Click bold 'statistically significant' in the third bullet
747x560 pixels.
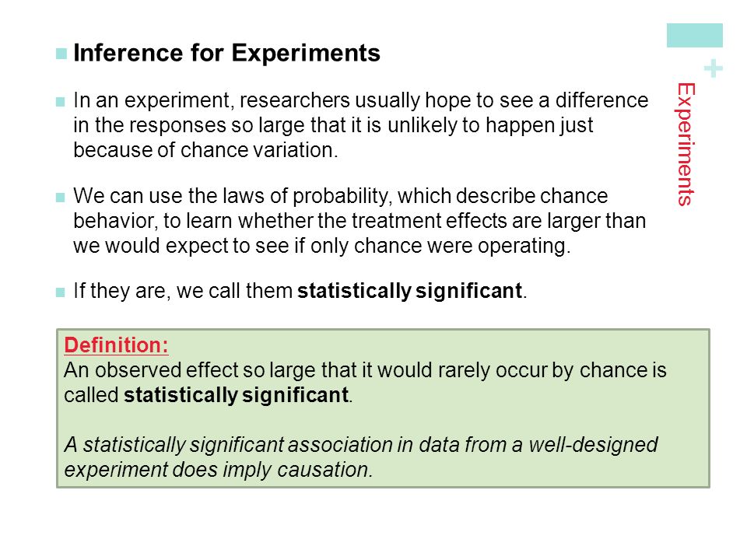[x=410, y=291]
